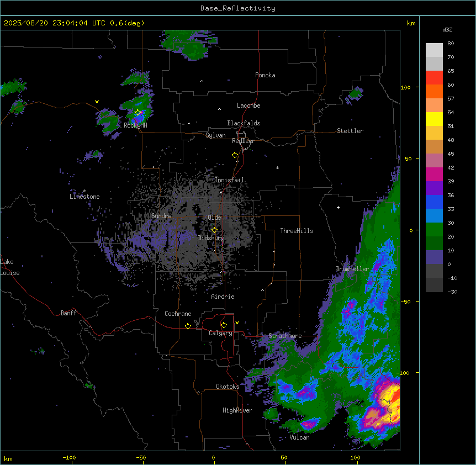Click the Limestone label

pos(84,197)
